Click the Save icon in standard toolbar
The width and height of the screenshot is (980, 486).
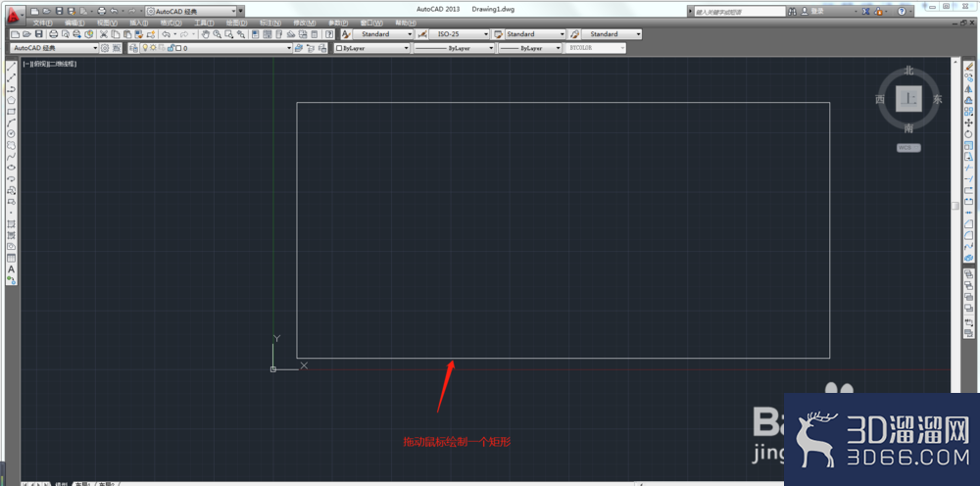click(39, 34)
